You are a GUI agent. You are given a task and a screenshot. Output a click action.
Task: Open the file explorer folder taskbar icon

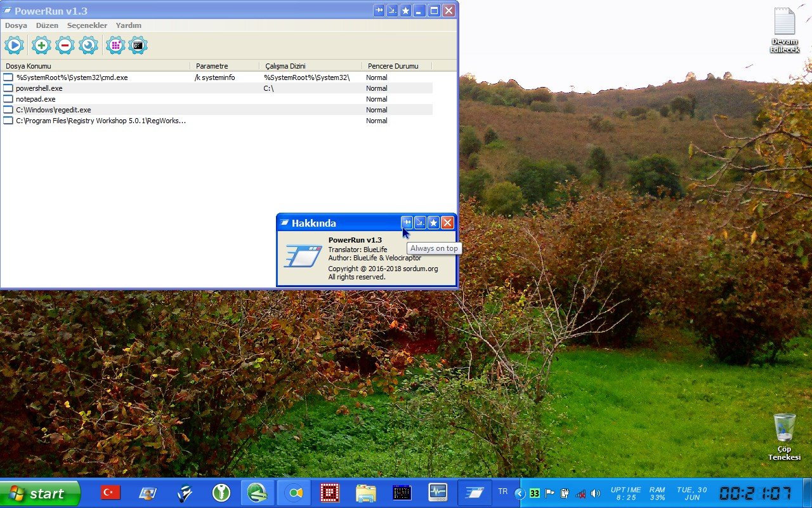tap(365, 492)
